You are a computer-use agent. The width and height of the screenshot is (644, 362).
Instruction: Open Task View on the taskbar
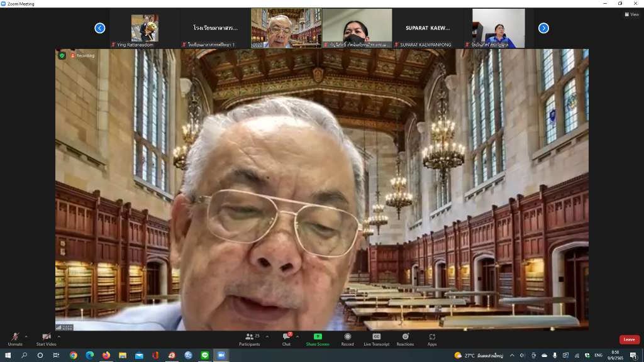click(x=56, y=355)
